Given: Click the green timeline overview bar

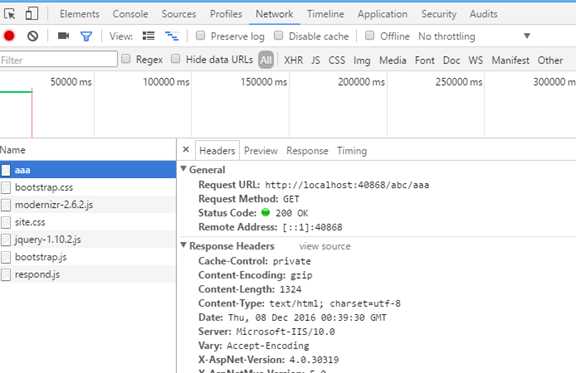Looking at the screenshot, I should (x=16, y=91).
